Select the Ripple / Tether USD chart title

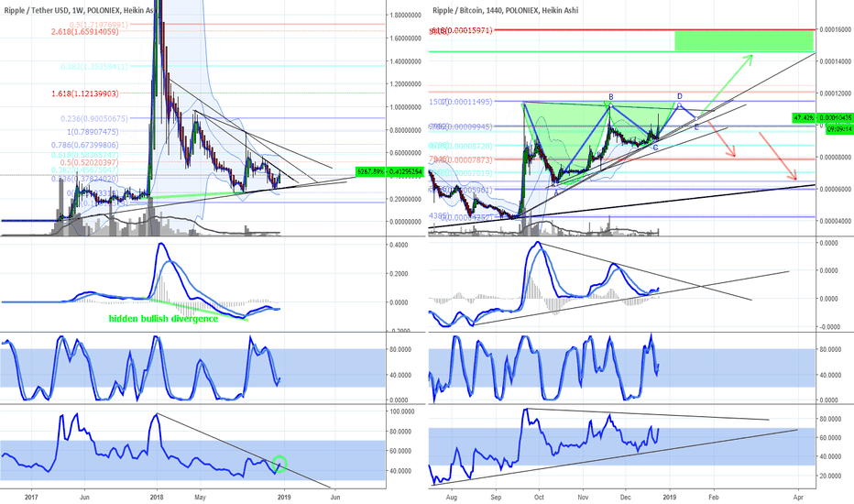click(80, 10)
